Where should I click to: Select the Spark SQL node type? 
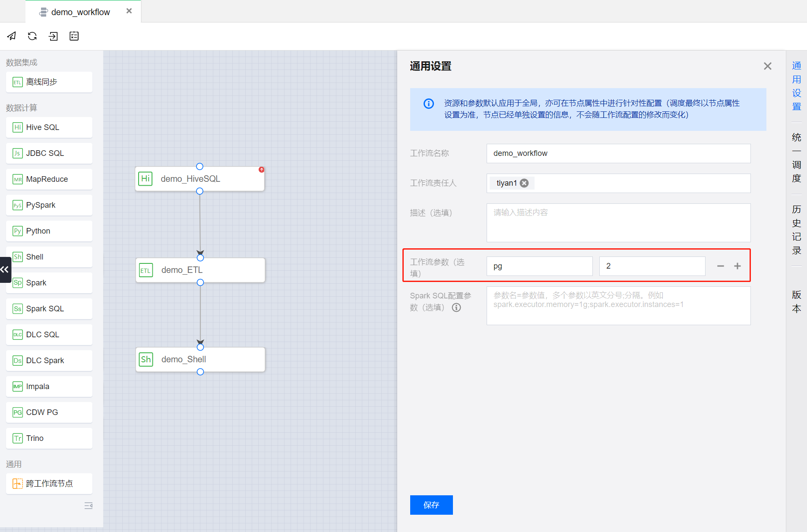pyautogui.click(x=49, y=309)
